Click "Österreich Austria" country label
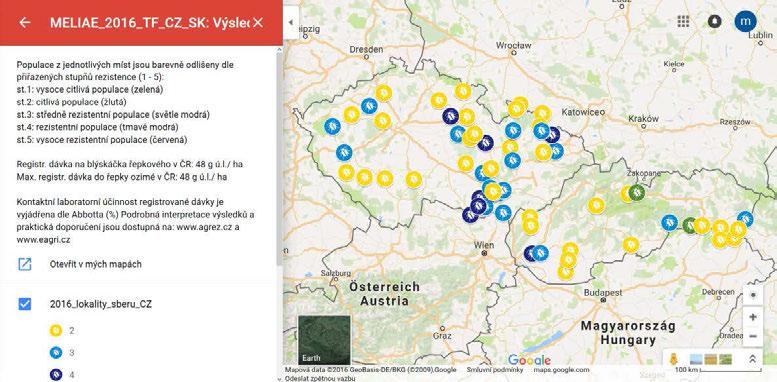The height and width of the screenshot is (382, 777). coord(385,294)
